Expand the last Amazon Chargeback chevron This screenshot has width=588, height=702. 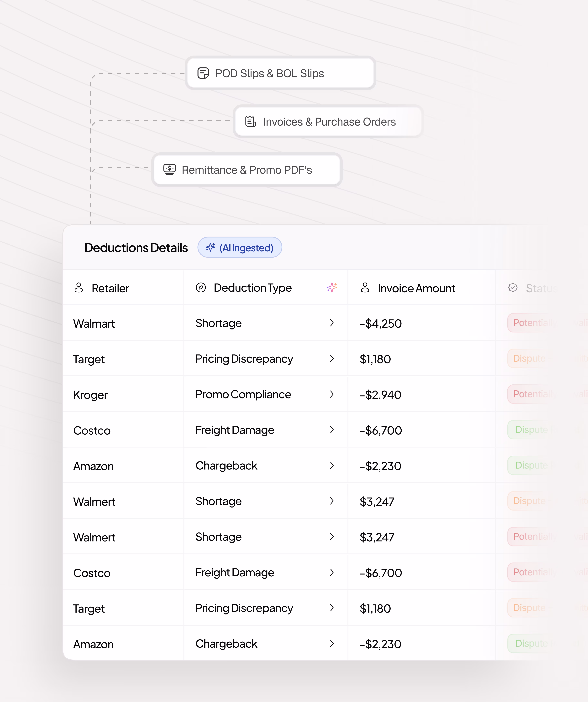(x=332, y=644)
